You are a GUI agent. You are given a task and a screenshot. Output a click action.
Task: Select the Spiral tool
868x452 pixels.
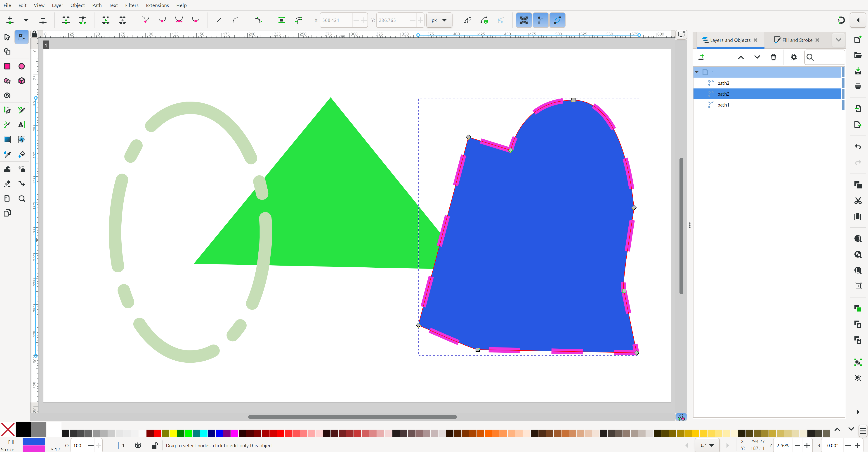(x=7, y=95)
